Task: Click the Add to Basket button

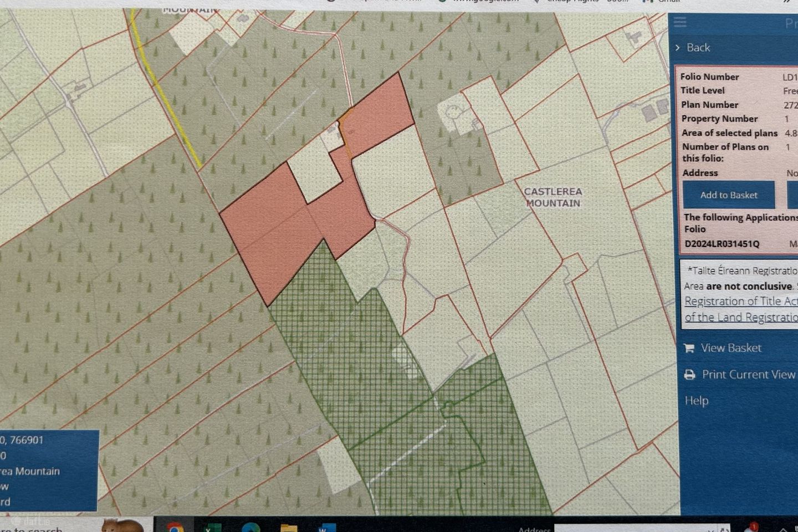Action: coord(728,195)
